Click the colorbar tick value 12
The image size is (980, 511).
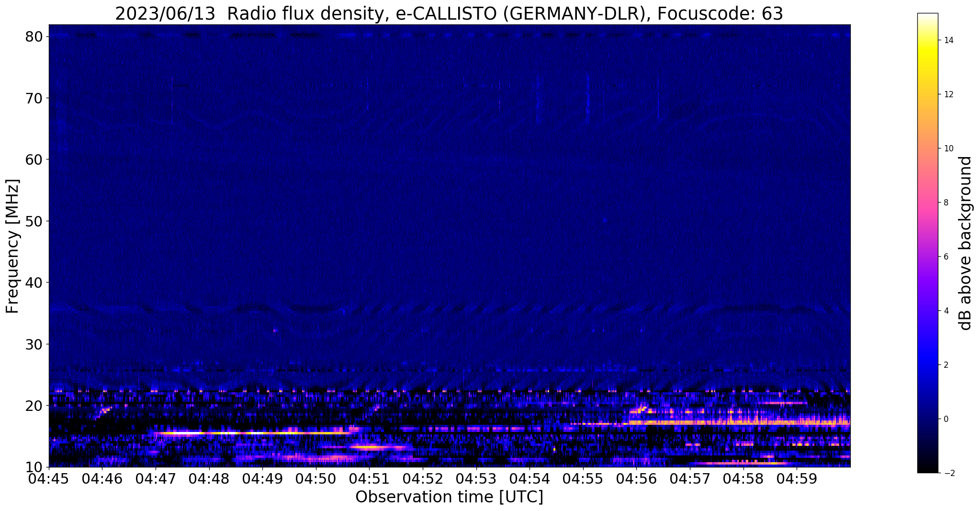[948, 94]
